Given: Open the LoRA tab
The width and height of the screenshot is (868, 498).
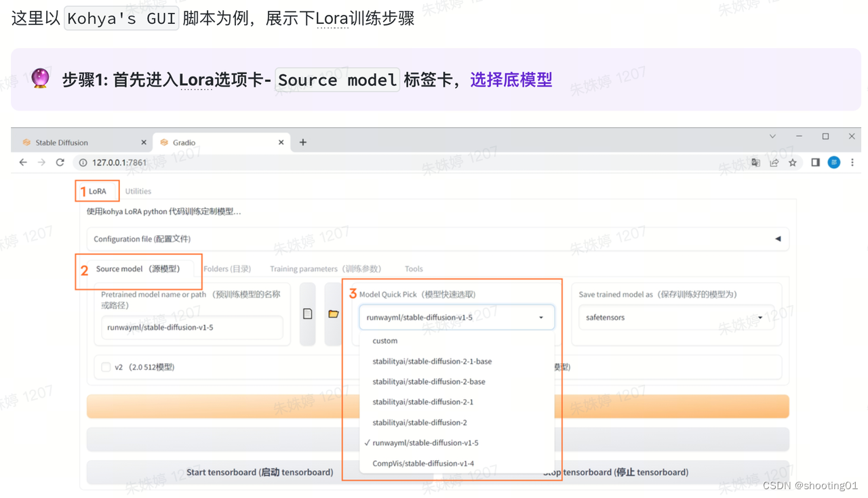Looking at the screenshot, I should click(x=98, y=191).
